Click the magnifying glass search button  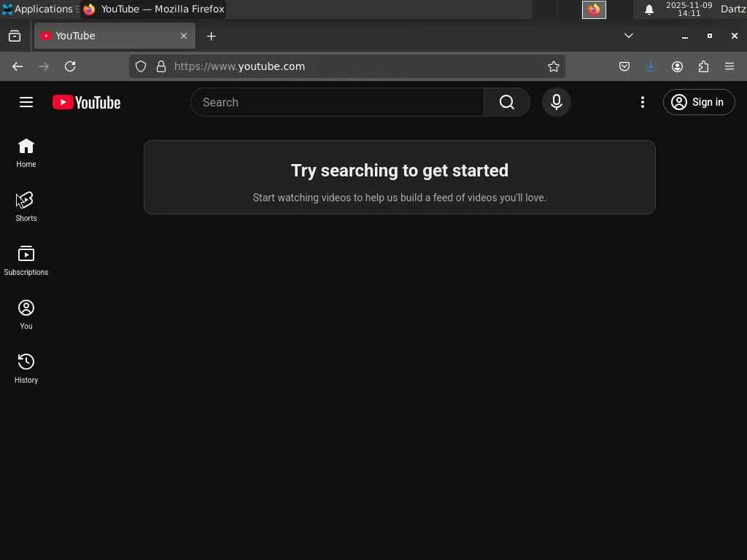tap(506, 102)
